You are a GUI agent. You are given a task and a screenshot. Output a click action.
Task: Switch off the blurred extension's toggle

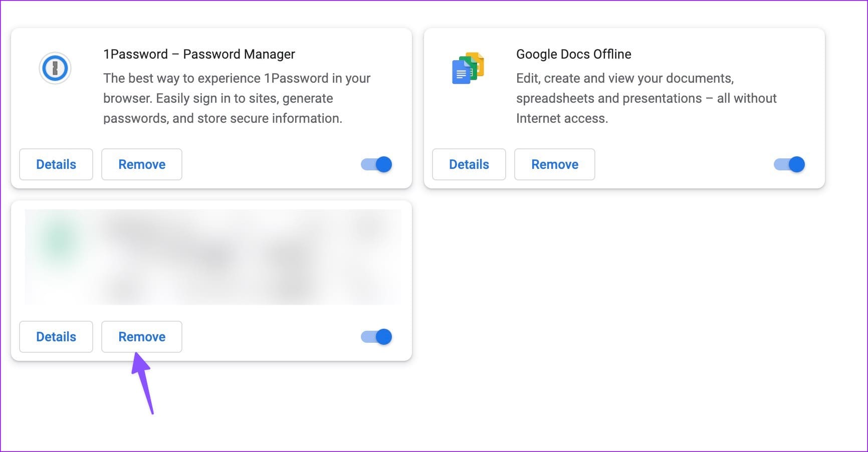pyautogui.click(x=377, y=337)
